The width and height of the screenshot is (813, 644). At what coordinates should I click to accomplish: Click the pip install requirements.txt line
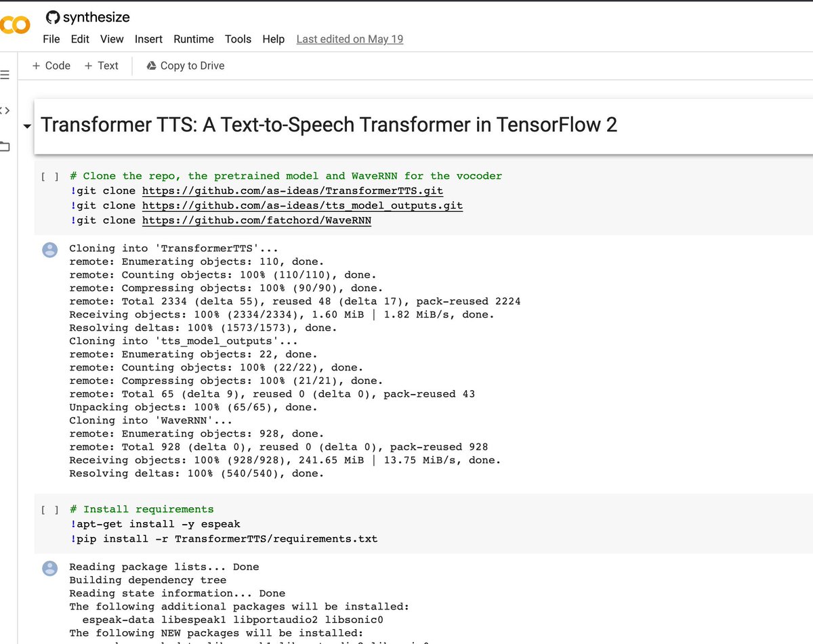coord(224,539)
